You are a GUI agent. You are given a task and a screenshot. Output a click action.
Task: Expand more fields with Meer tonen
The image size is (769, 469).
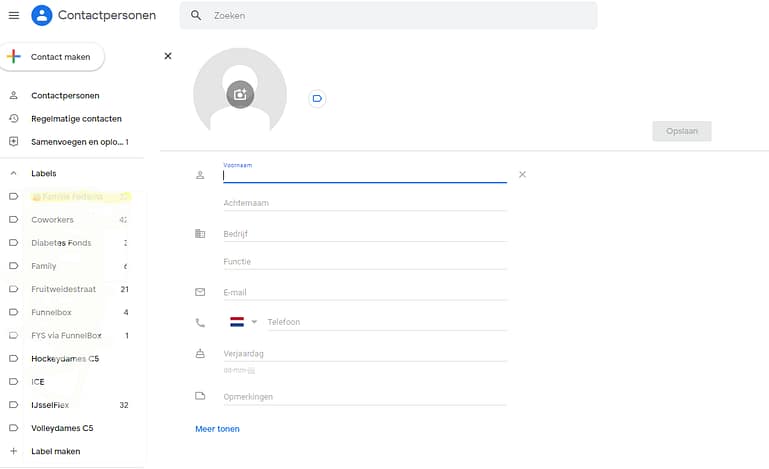coord(217,429)
